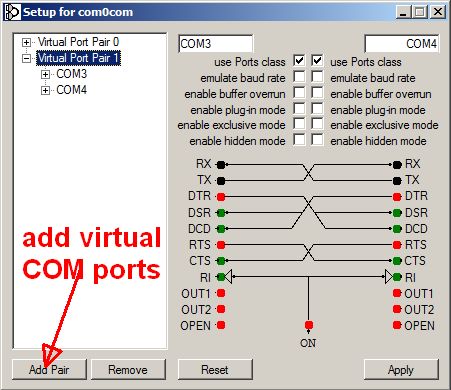Screen dimensions: 451x390
Task: Collapse Virtual Port Pair 1 node
Action: 26,58
